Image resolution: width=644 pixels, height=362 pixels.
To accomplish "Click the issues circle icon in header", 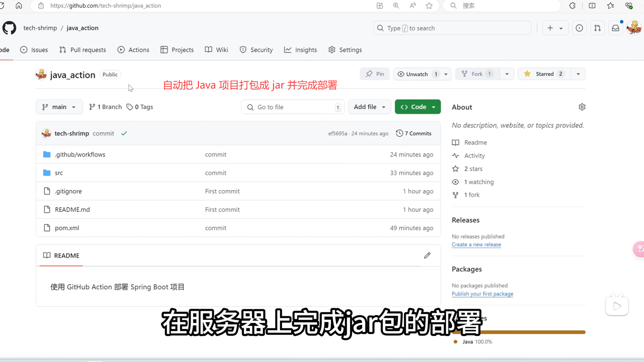I will [579, 28].
